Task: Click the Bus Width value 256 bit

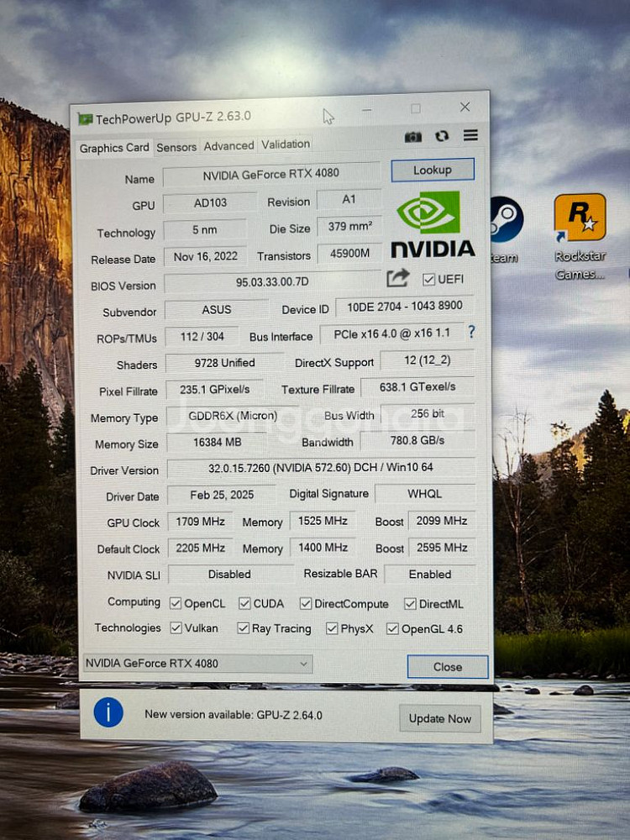Action: pos(428,413)
